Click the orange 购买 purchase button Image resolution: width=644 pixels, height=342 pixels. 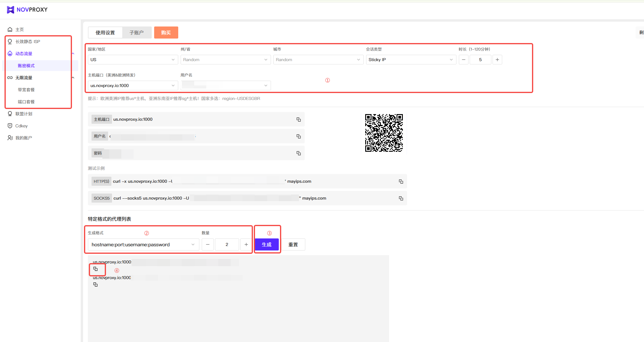tap(166, 33)
